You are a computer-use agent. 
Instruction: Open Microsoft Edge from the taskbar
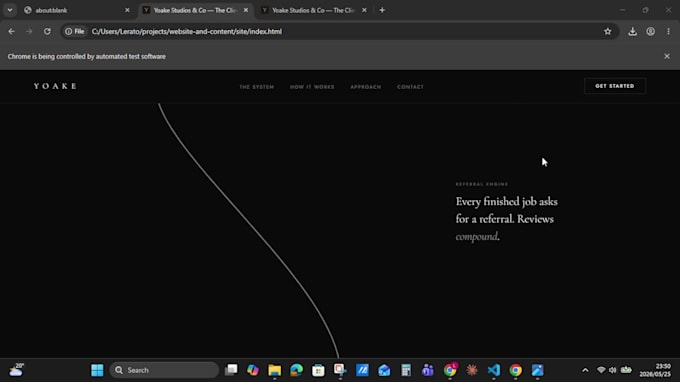pyautogui.click(x=297, y=370)
